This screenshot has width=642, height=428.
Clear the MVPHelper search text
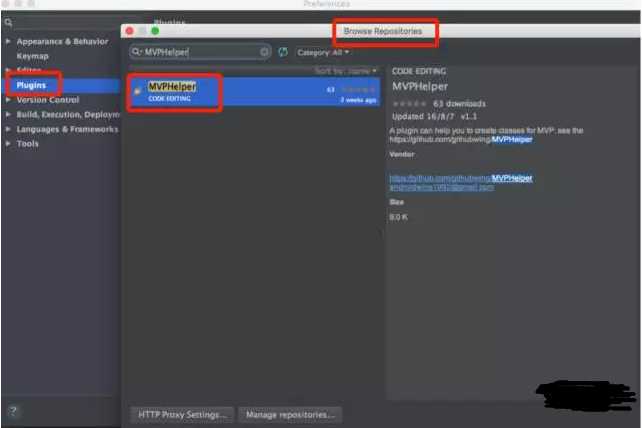264,52
